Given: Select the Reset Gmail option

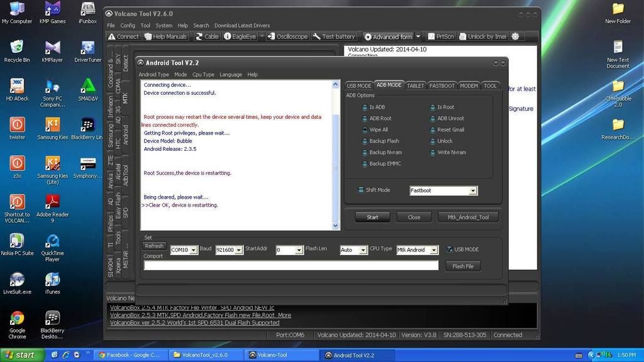Looking at the screenshot, I should click(433, 130).
